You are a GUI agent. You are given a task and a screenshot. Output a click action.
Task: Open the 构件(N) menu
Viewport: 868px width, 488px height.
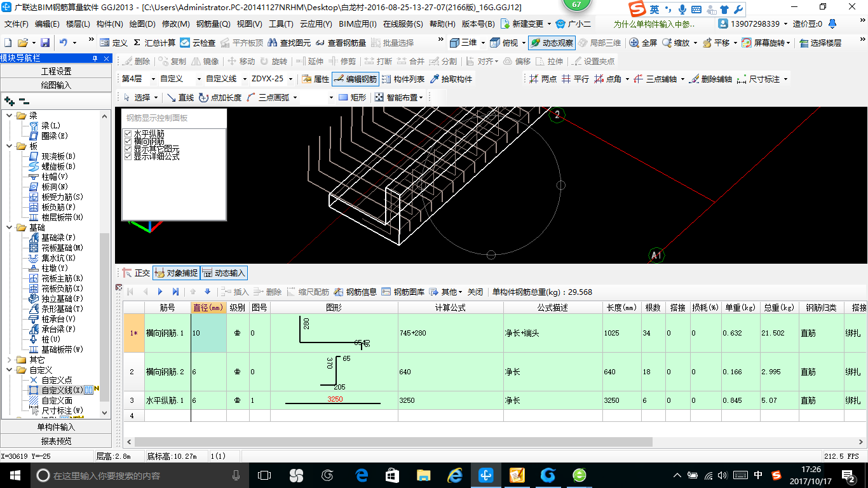(x=110, y=24)
